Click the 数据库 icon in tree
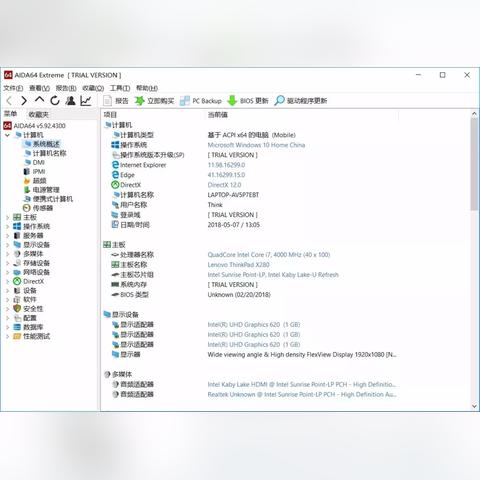The height and width of the screenshot is (480, 480). pyautogui.click(x=17, y=327)
